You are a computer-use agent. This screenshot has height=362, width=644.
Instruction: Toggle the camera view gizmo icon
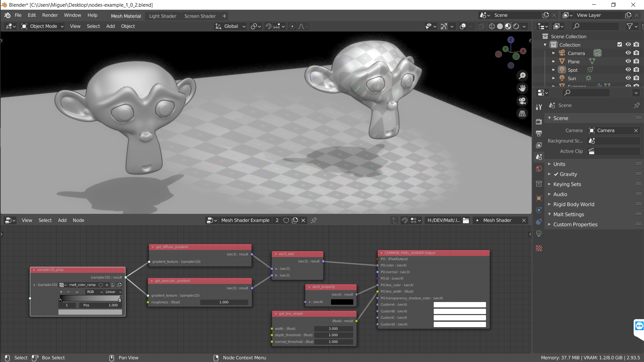(522, 101)
